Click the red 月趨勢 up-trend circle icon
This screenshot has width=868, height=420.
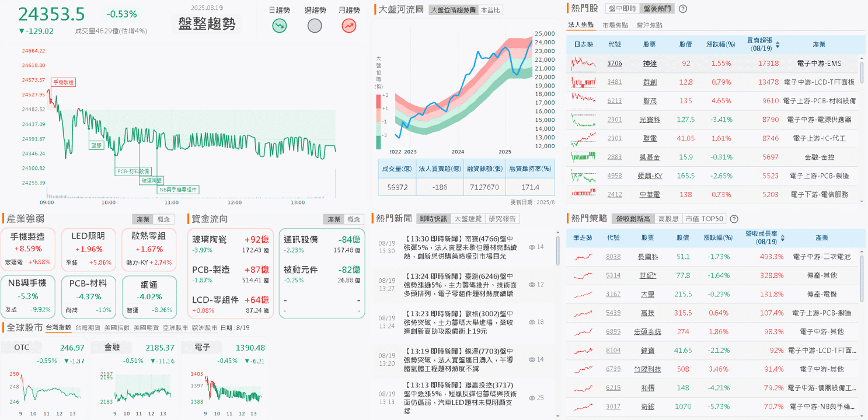pos(349,26)
